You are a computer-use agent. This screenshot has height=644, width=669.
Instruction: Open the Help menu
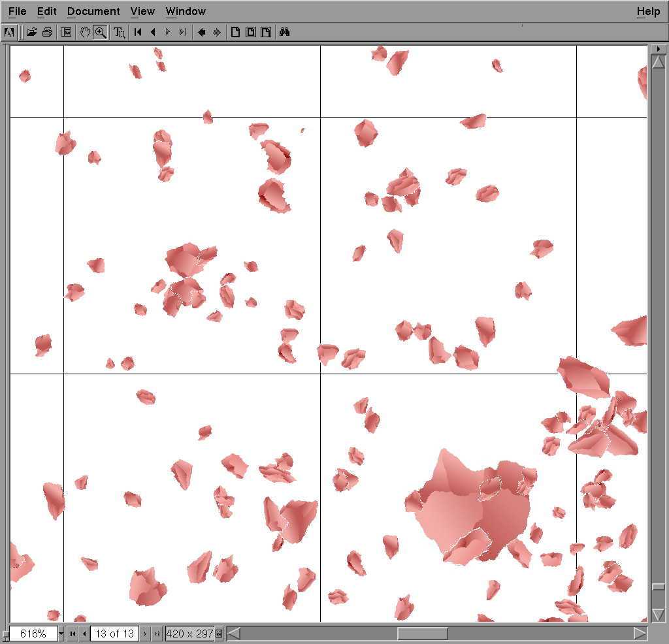click(x=648, y=11)
